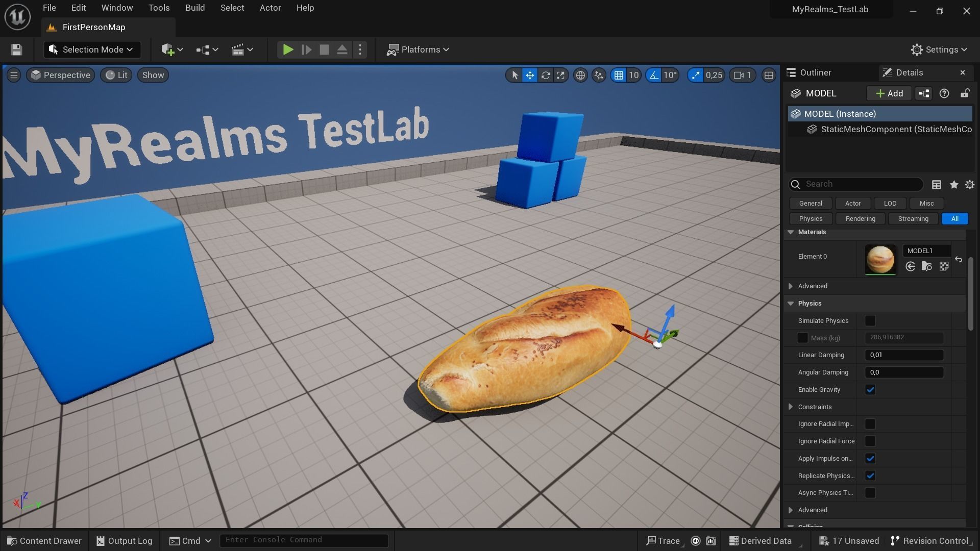
Task: Open scale snap value 0,25
Action: pyautogui.click(x=714, y=75)
